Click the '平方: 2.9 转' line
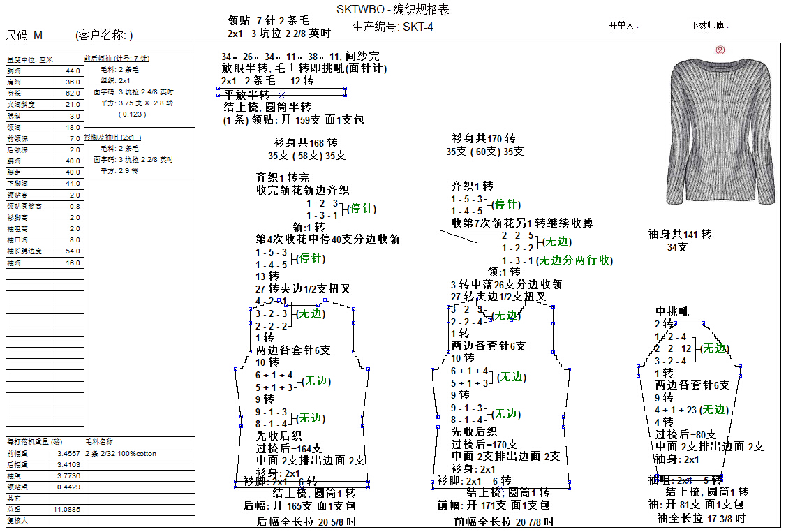The width and height of the screenshot is (786, 532). [119, 171]
